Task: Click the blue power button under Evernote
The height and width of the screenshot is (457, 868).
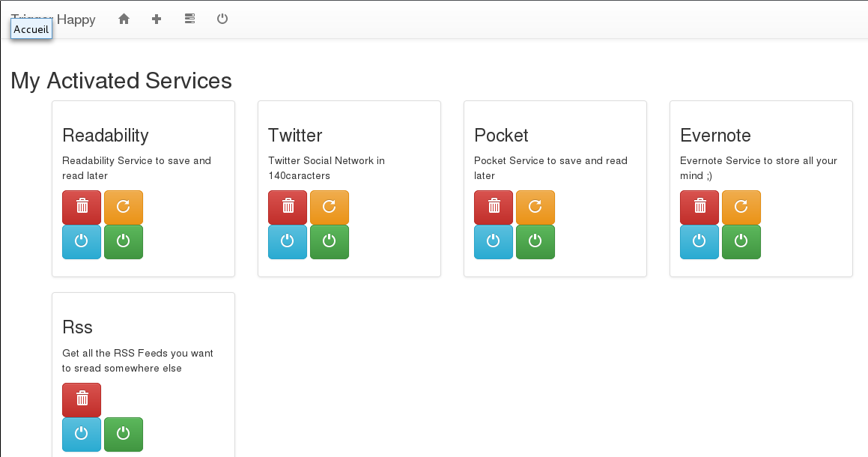Action: pyautogui.click(x=699, y=241)
